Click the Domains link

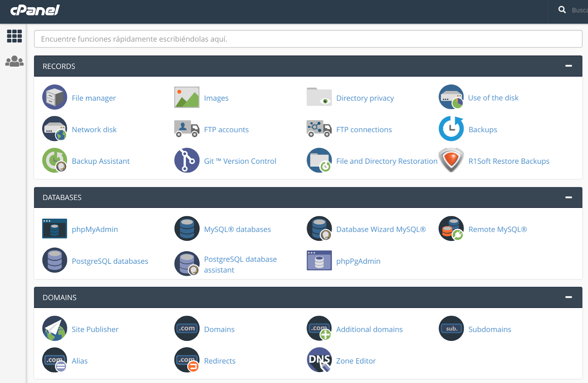pyautogui.click(x=219, y=329)
